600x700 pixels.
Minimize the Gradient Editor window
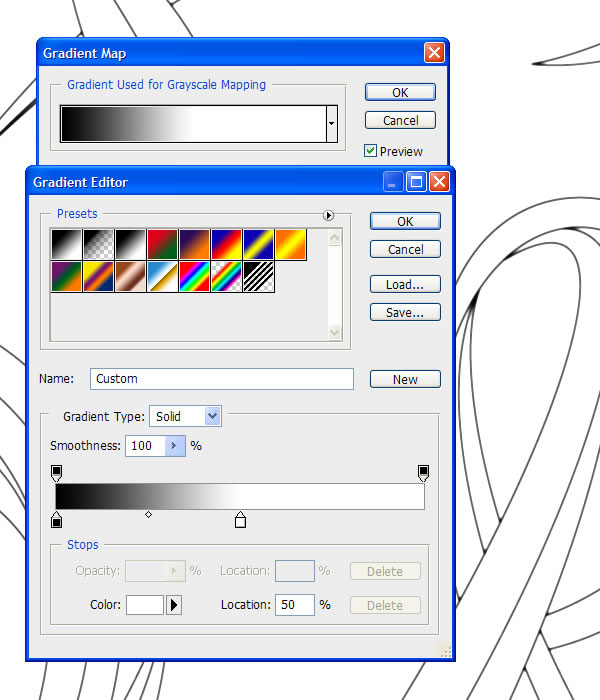click(393, 182)
